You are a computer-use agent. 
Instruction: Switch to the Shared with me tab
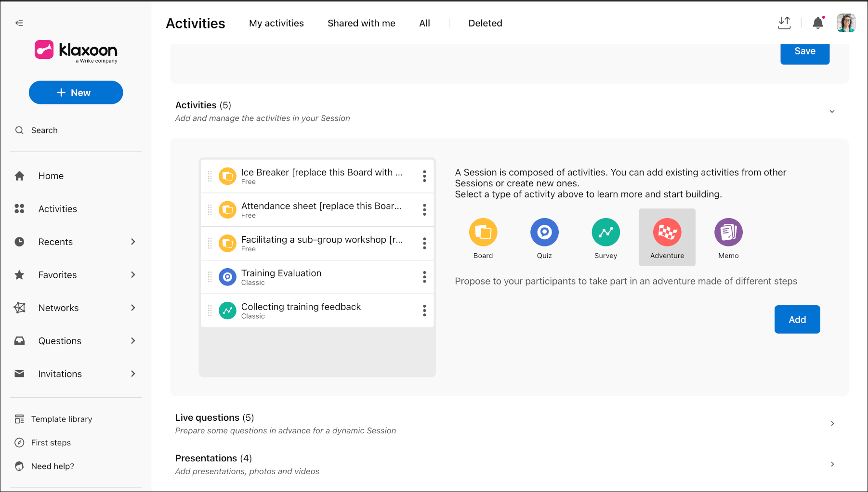[x=361, y=23]
